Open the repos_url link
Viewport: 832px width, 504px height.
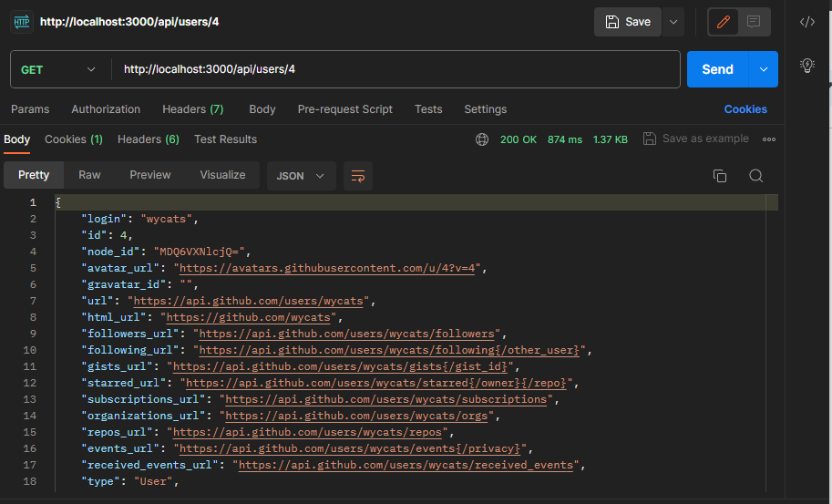pyautogui.click(x=307, y=432)
